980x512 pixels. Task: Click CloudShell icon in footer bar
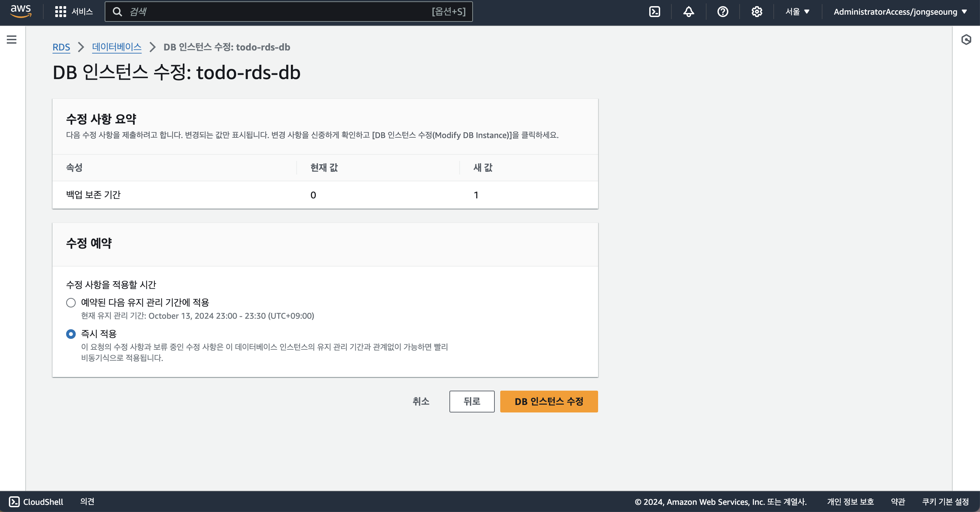[x=14, y=501]
